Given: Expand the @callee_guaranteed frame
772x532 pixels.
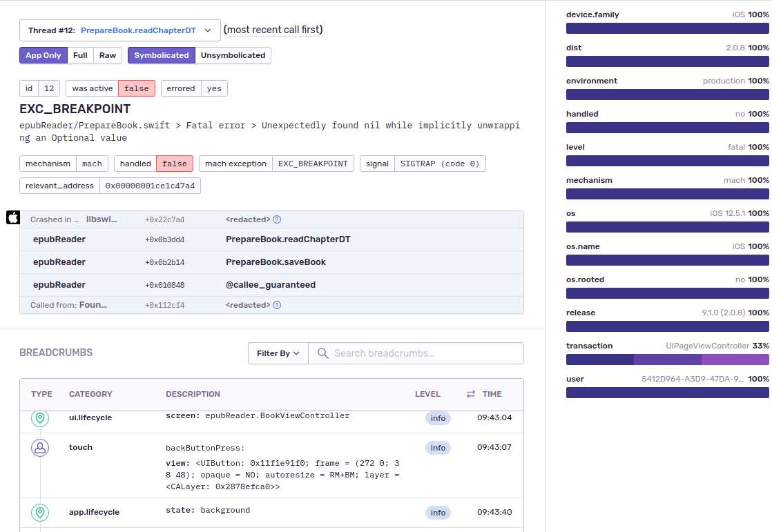Looking at the screenshot, I should point(272,284).
